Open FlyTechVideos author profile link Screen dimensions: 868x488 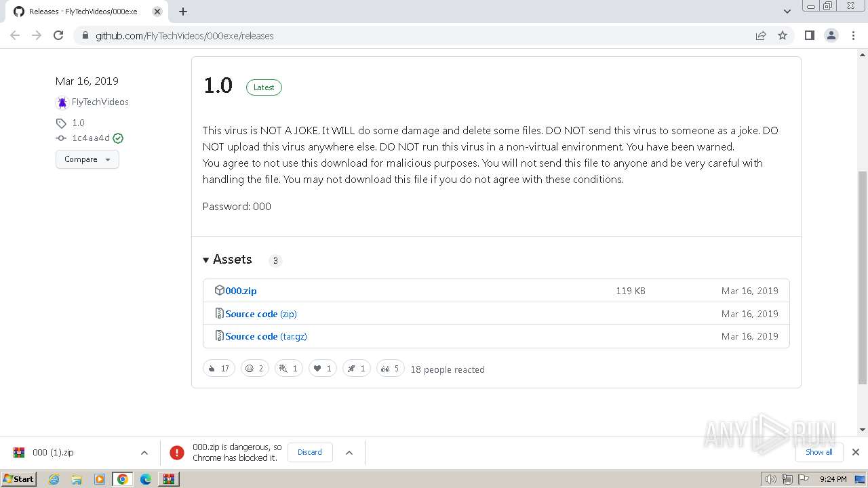(100, 102)
